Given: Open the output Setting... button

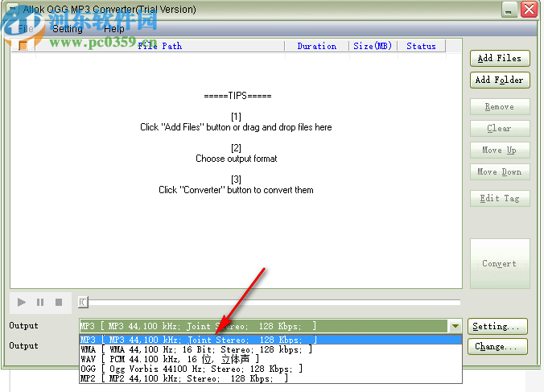Looking at the screenshot, I should click(497, 327).
